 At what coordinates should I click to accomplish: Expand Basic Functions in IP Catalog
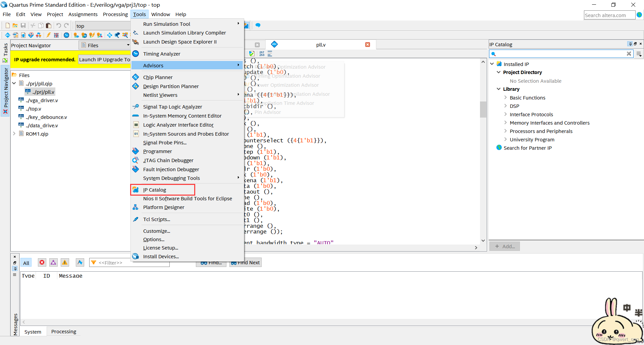(x=505, y=97)
